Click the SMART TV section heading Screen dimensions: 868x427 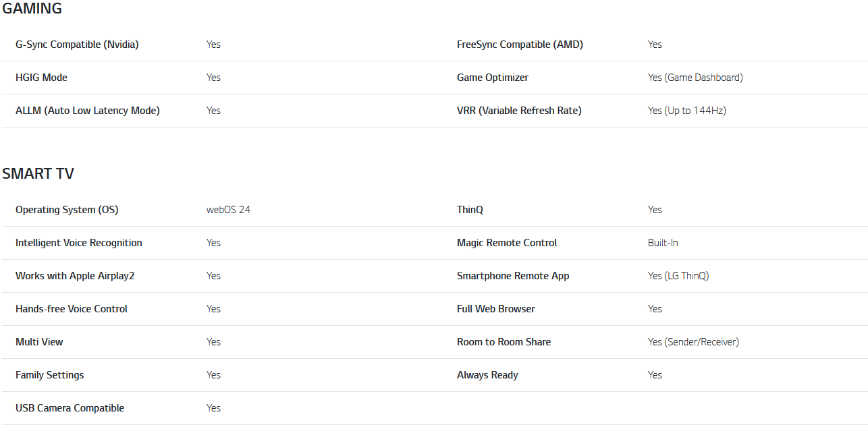tap(38, 174)
